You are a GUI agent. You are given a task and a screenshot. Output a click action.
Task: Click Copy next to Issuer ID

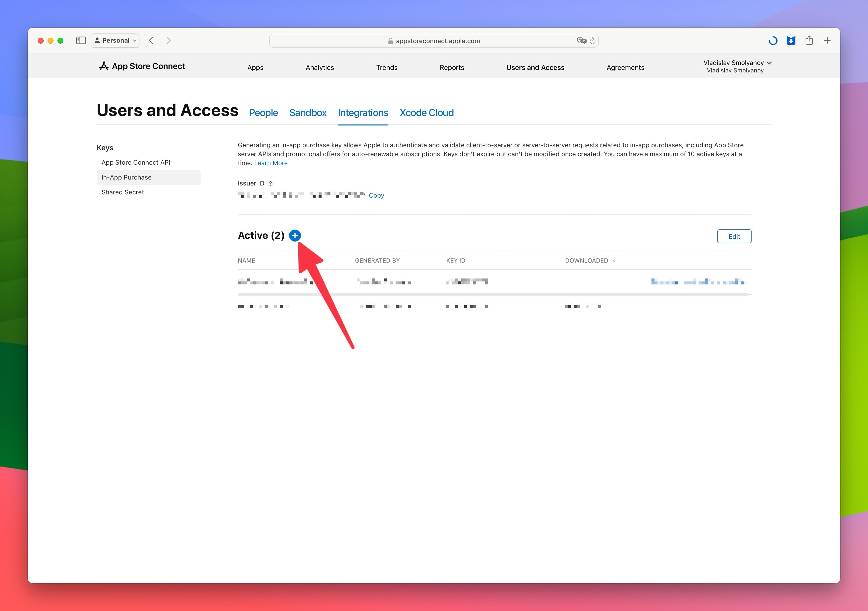click(x=377, y=195)
